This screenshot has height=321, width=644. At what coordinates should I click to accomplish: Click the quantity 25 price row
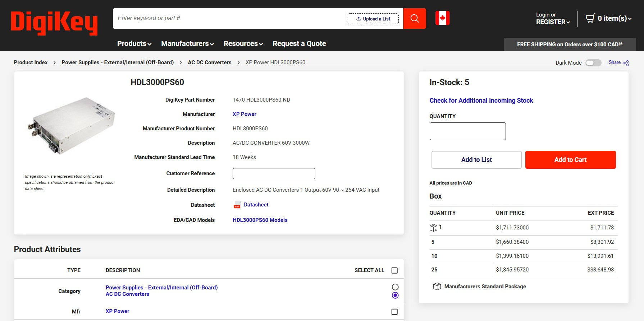pos(524,270)
